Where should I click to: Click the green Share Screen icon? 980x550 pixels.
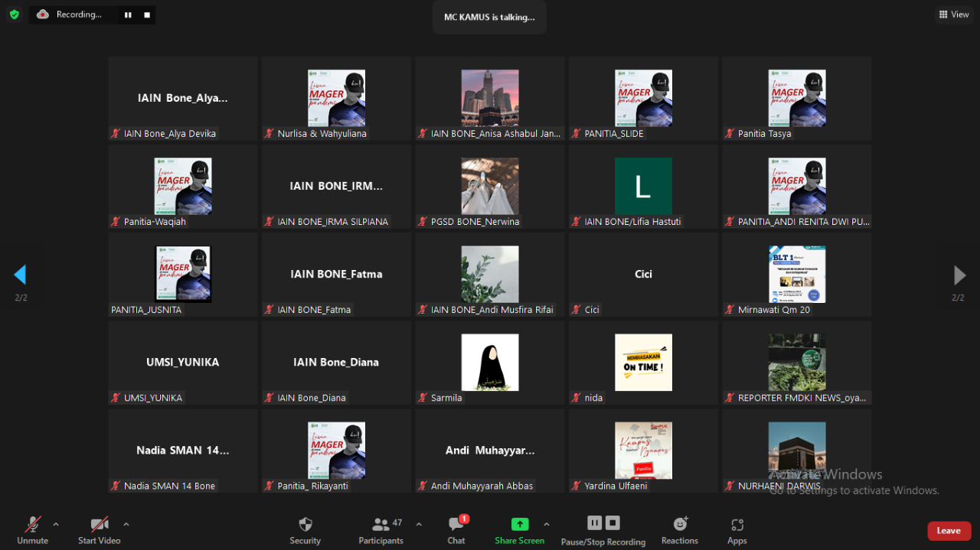(520, 525)
